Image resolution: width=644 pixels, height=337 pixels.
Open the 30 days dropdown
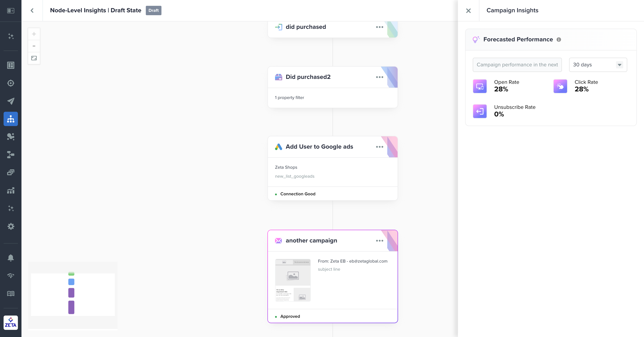598,65
